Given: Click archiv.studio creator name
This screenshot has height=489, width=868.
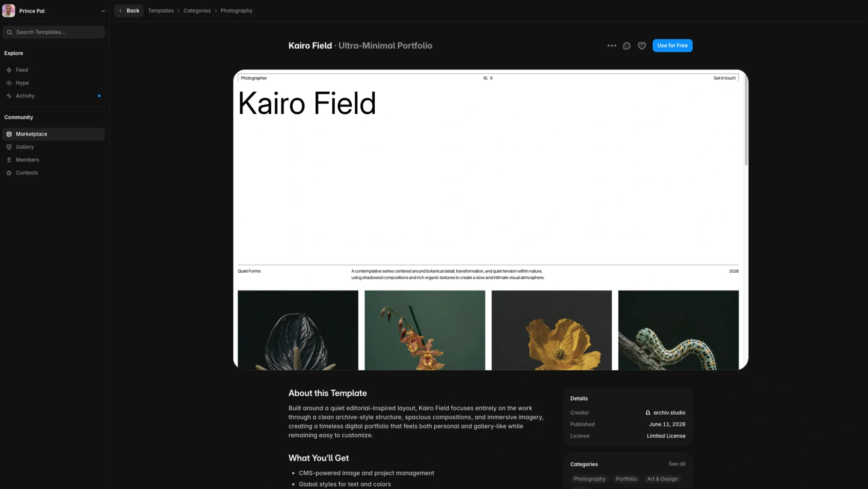Looking at the screenshot, I should click(x=669, y=413).
